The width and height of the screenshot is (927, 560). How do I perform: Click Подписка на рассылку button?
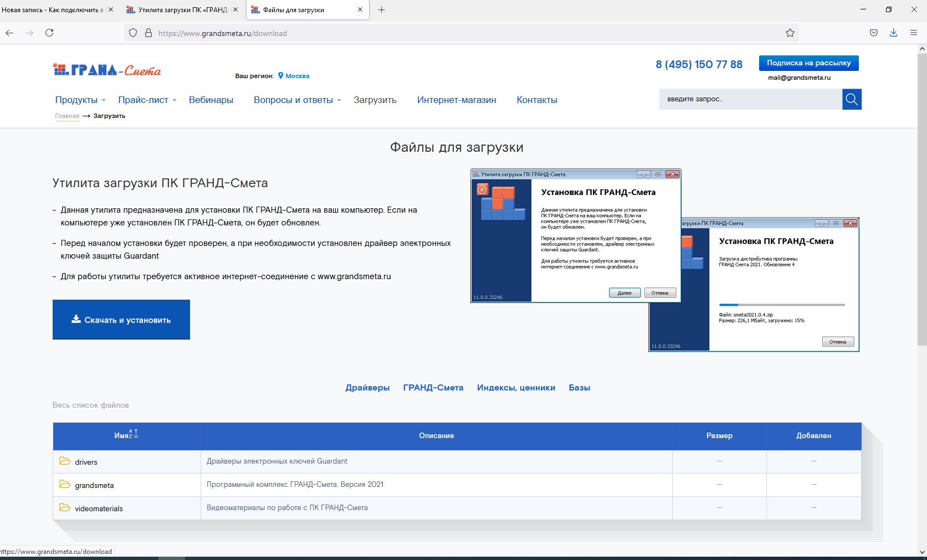click(808, 63)
